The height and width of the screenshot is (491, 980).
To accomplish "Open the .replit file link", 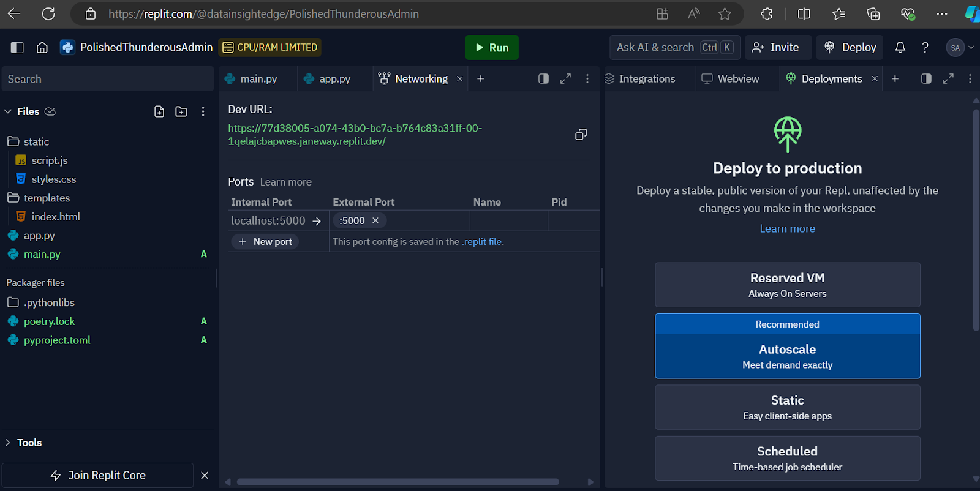I will click(482, 242).
